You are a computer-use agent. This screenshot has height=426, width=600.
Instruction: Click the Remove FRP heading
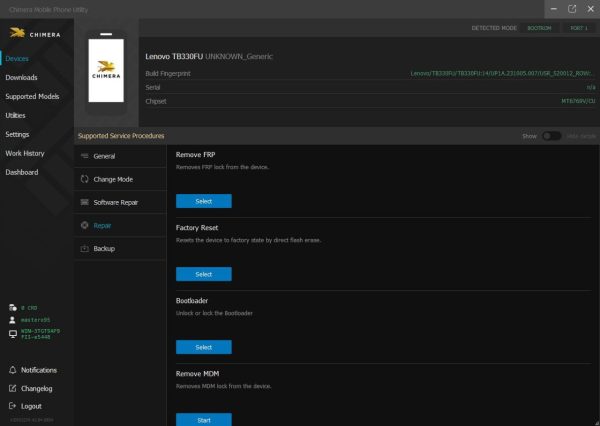tap(196, 155)
